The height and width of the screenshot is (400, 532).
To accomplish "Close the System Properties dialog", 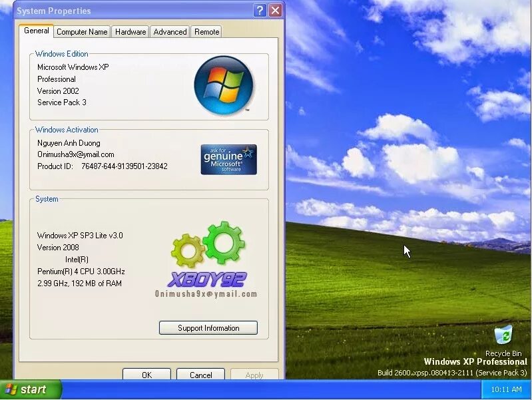I will [276, 11].
